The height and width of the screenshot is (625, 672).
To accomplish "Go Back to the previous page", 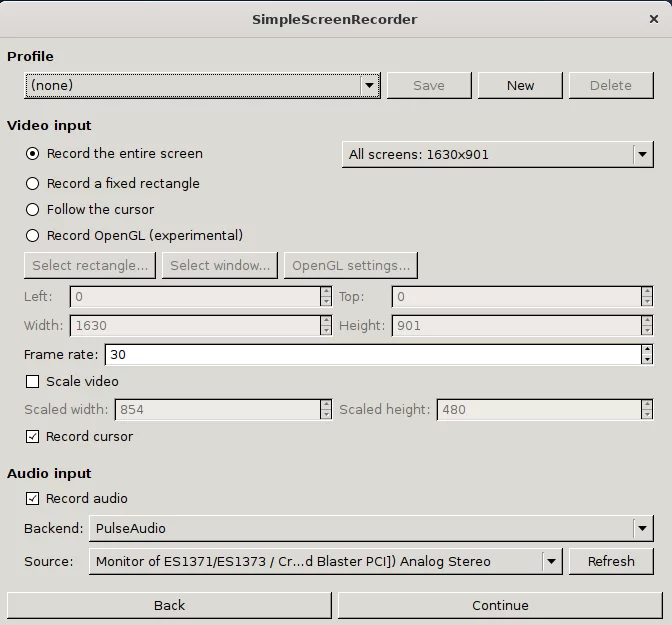I will (169, 605).
